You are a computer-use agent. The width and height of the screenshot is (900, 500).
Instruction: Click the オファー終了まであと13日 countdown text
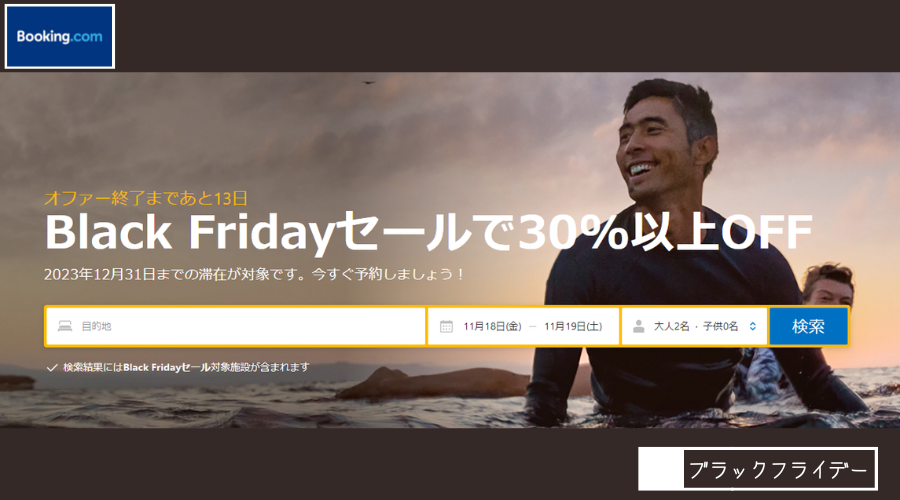(146, 199)
